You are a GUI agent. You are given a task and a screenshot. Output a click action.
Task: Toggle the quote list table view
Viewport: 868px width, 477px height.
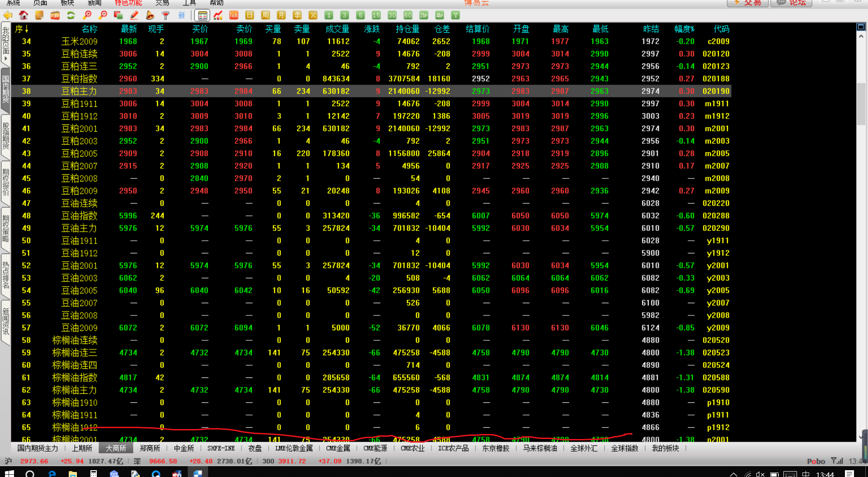(202, 15)
